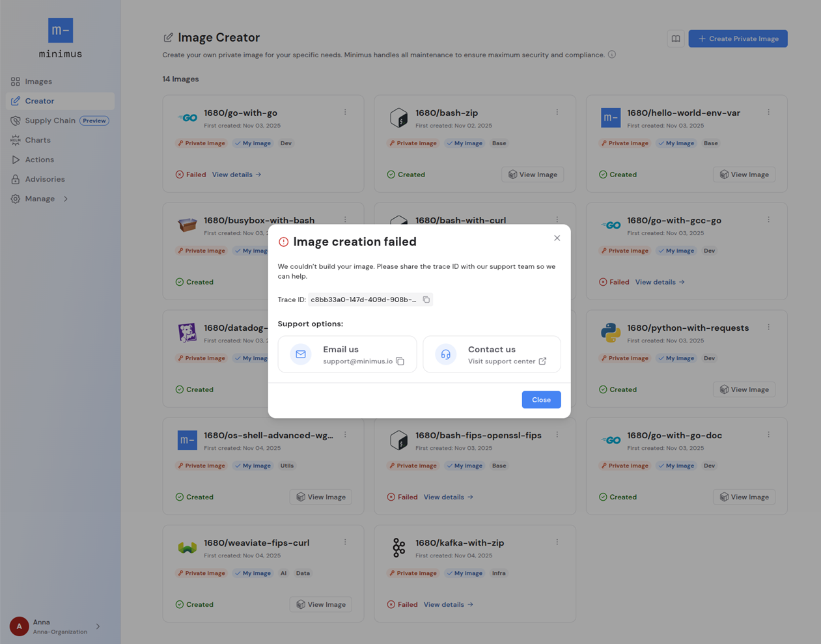Copy the Trace ID using the copy icon
Image resolution: width=821 pixels, height=644 pixels.
coord(426,300)
